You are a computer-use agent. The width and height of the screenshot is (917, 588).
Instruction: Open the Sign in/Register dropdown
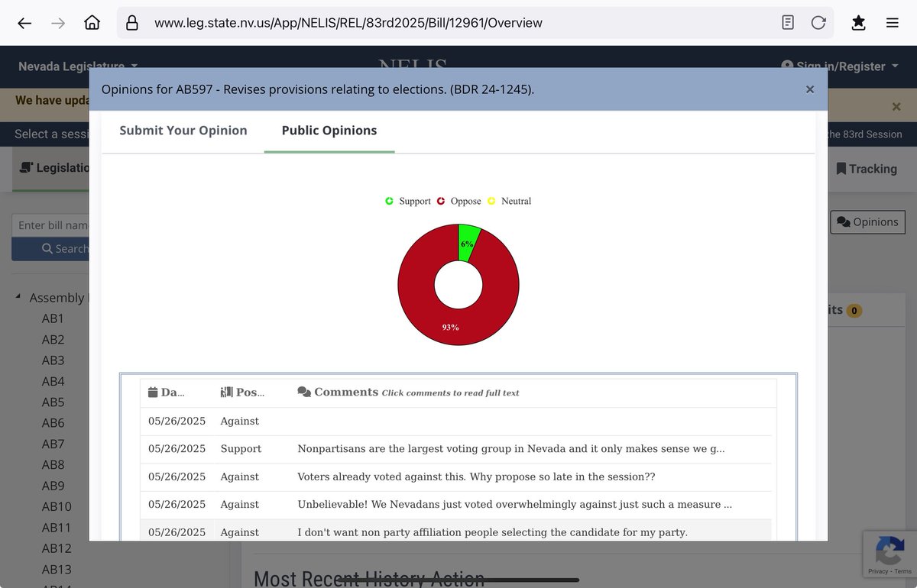(839, 66)
